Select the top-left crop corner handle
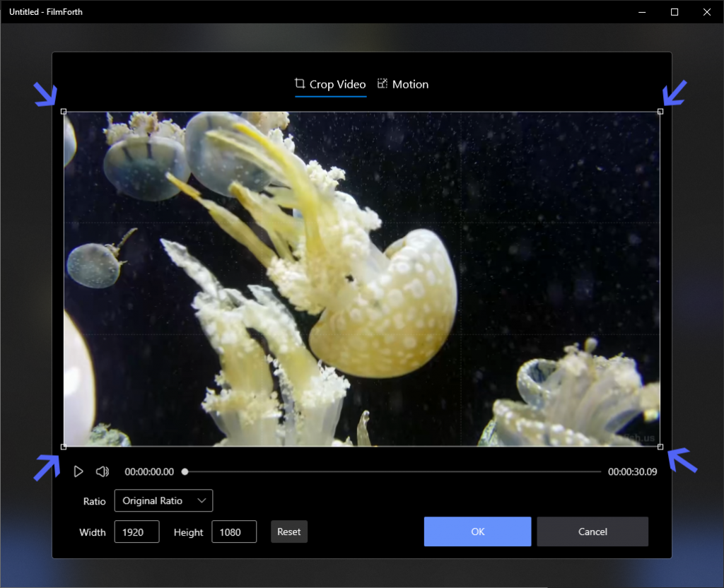The height and width of the screenshot is (588, 724). [64, 112]
